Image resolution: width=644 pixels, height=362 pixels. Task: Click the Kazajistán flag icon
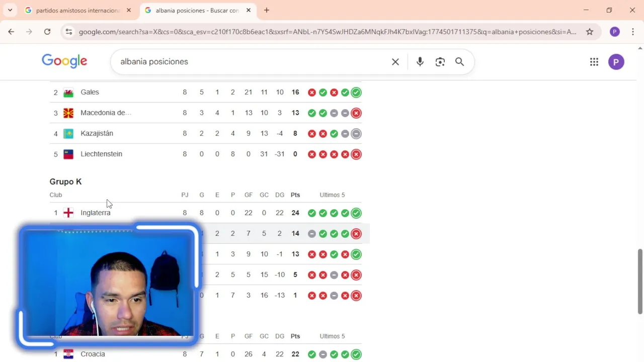coord(68,134)
